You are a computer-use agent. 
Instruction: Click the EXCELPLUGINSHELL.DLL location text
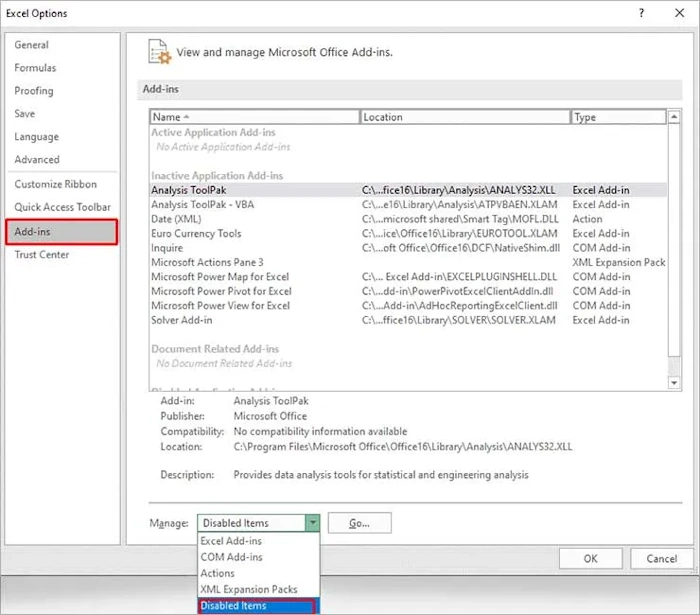tap(459, 277)
